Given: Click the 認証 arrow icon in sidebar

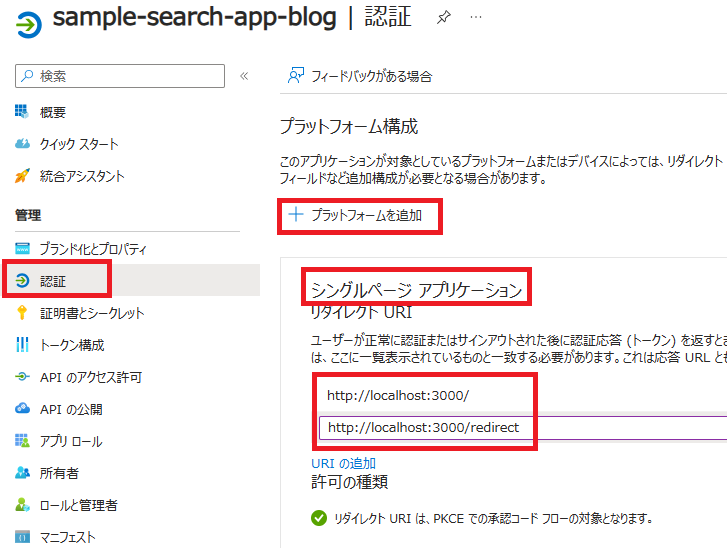Looking at the screenshot, I should click(x=22, y=280).
